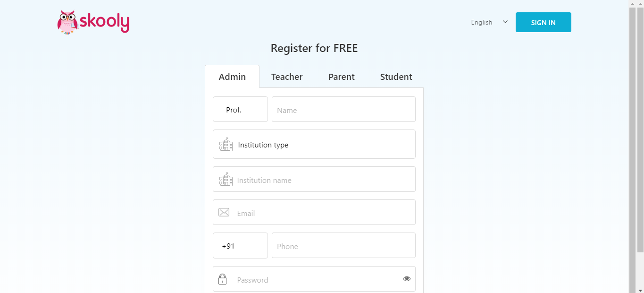Click the SIGN IN button
The width and height of the screenshot is (644, 293).
544,22
